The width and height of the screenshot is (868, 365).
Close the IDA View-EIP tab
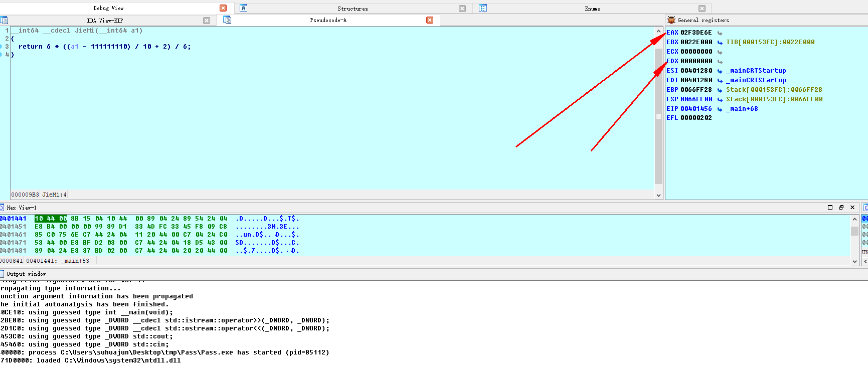point(207,21)
